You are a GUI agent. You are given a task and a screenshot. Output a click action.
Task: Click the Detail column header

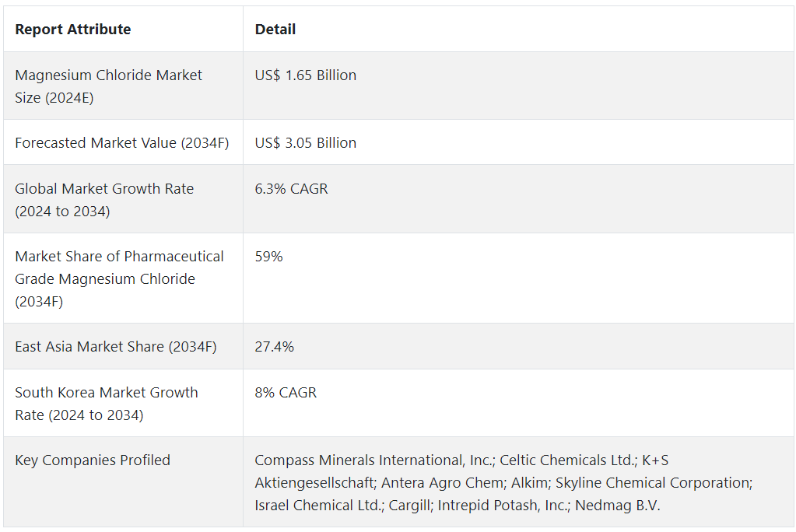(x=275, y=30)
